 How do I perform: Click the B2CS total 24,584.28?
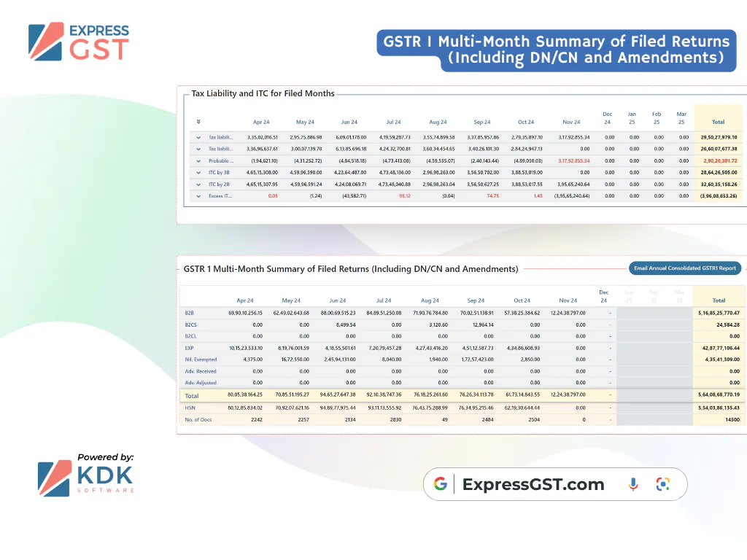click(728, 324)
